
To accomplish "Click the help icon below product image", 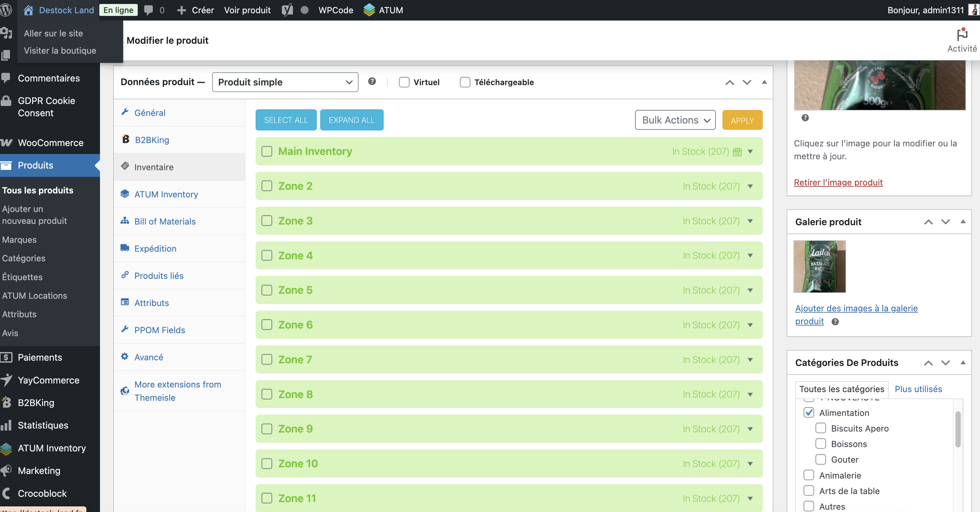I will 805,118.
